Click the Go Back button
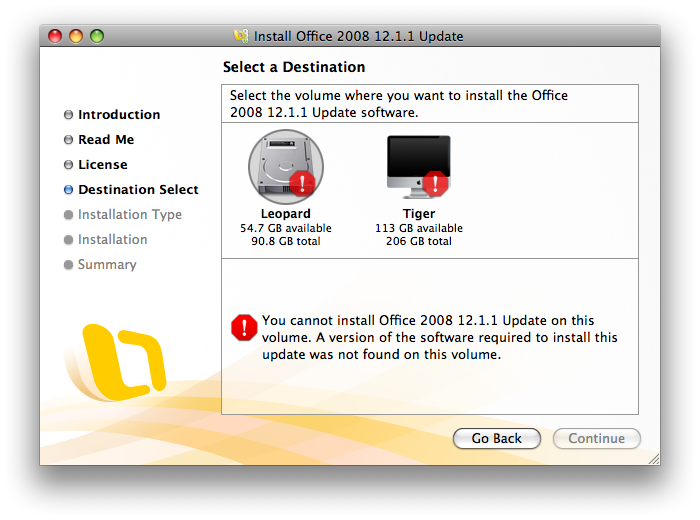 click(x=496, y=438)
